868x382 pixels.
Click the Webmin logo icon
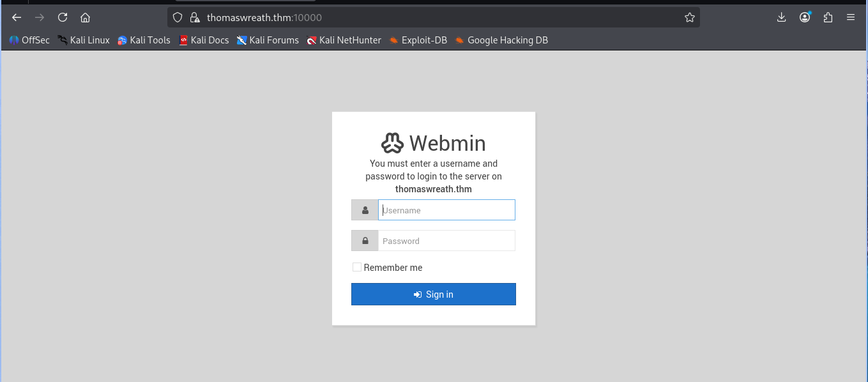coord(392,143)
